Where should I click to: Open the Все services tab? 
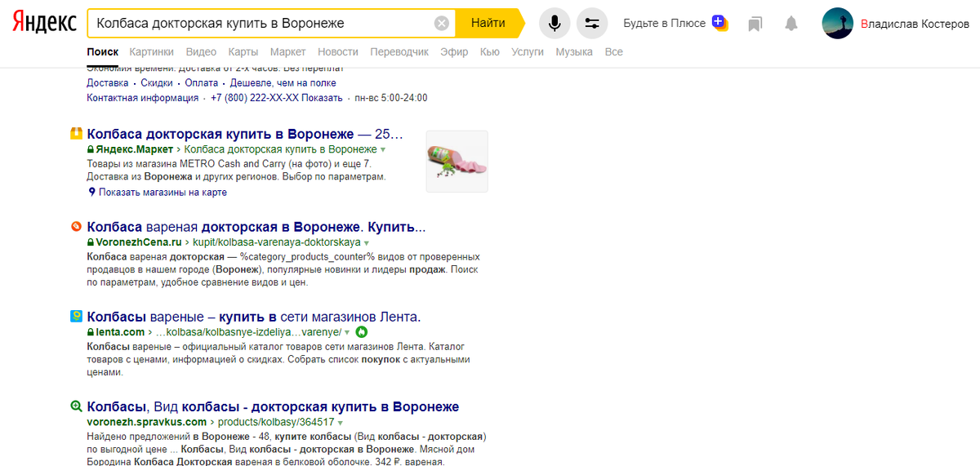coord(613,51)
